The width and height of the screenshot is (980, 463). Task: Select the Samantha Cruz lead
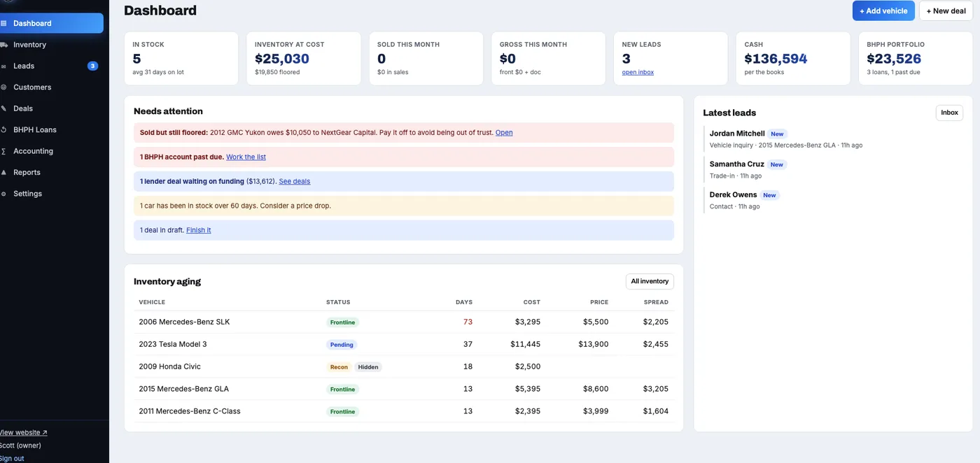point(737,164)
